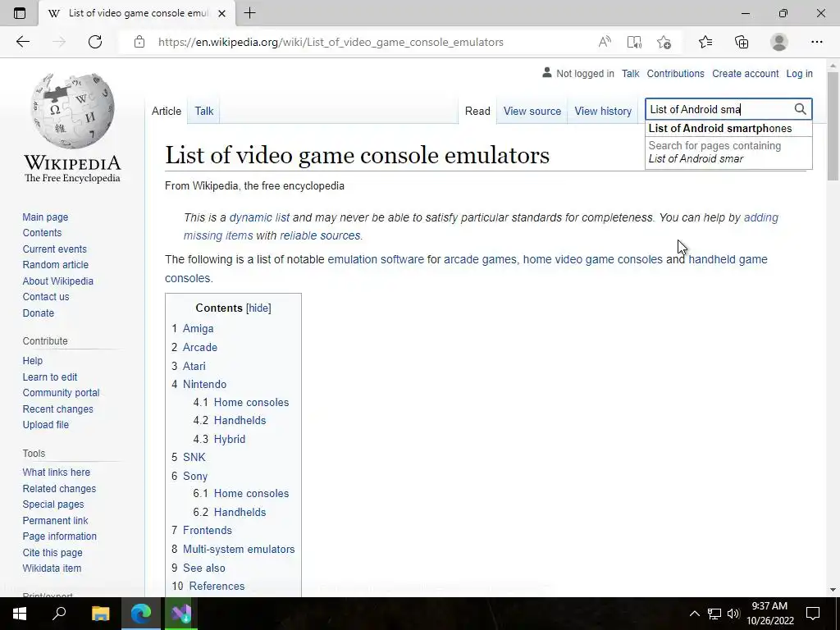Viewport: 840px width, 630px height.
Task: Switch to the Talk page tab
Action: pyautogui.click(x=203, y=111)
